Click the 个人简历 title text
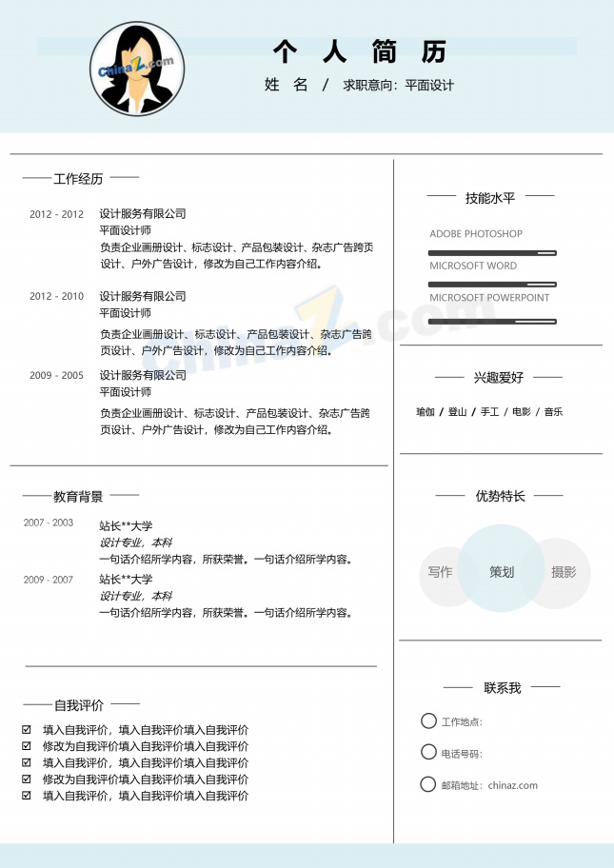This screenshot has width=614, height=868. point(360,51)
